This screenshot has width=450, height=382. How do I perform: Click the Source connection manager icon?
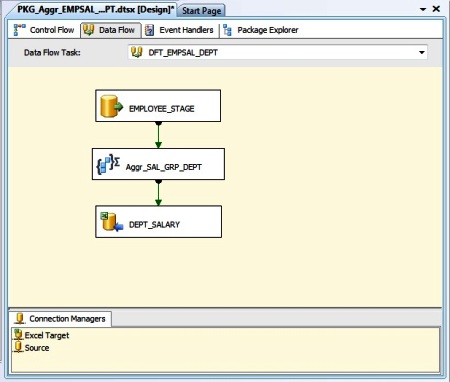(18, 347)
